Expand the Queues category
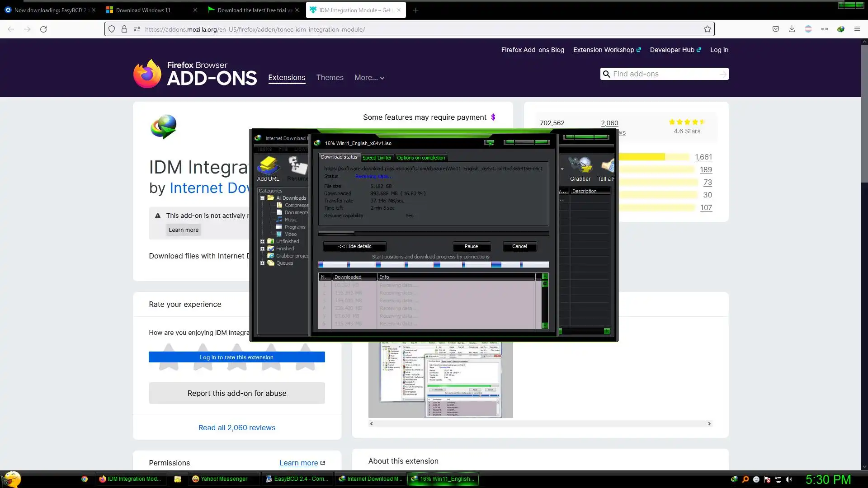The width and height of the screenshot is (868, 488). pos(262,263)
